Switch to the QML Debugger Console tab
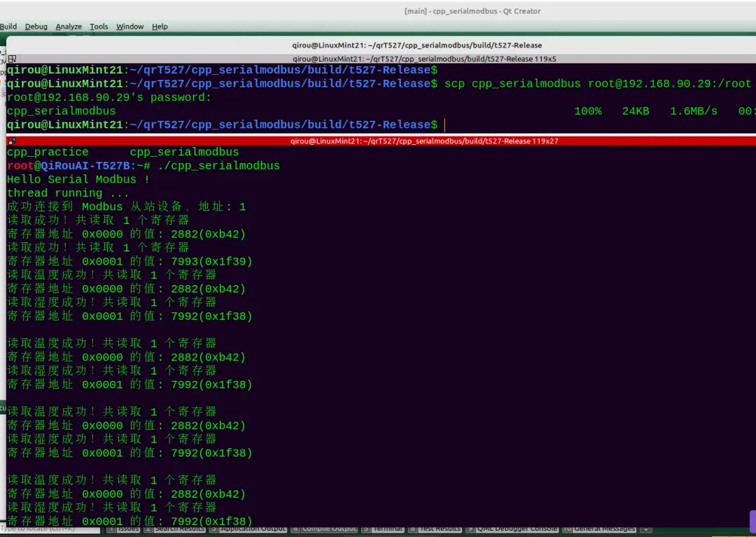Image resolution: width=756 pixels, height=537 pixels. pyautogui.click(x=512, y=529)
